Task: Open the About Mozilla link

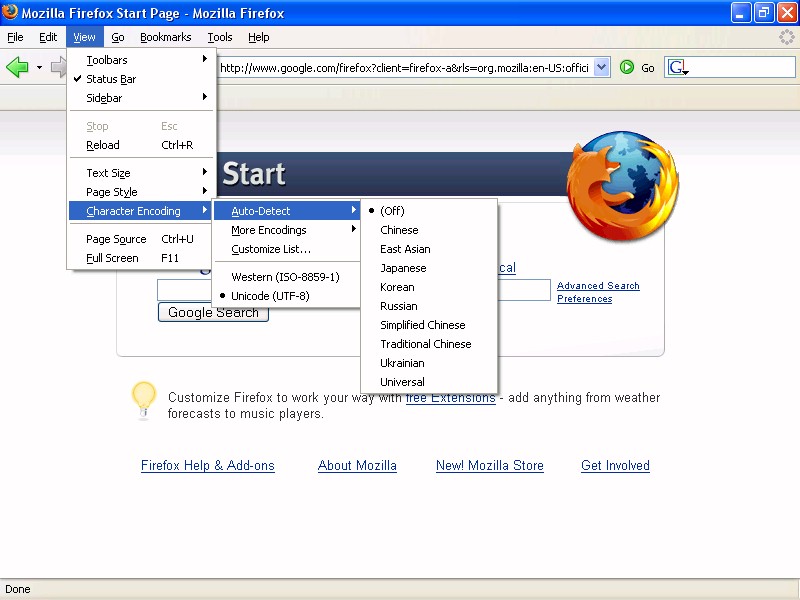Action: (x=357, y=465)
